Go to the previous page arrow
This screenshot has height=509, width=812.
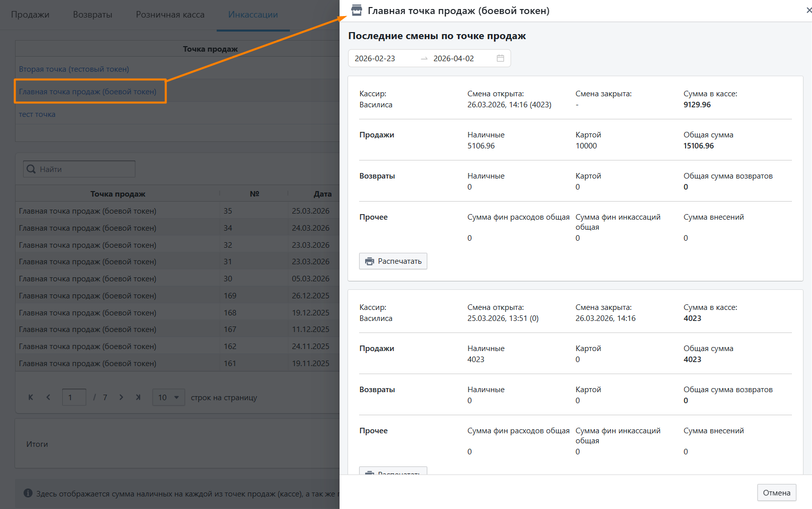(x=48, y=397)
